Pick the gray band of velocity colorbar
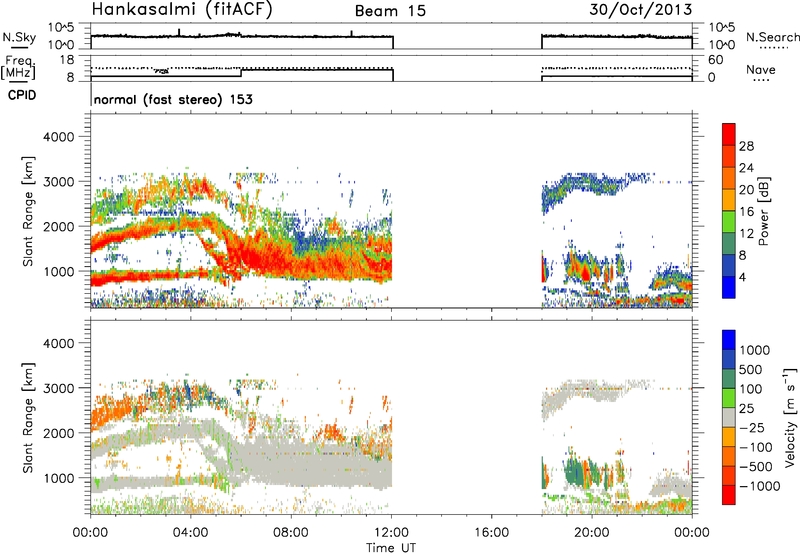800x554 pixels. tap(729, 417)
